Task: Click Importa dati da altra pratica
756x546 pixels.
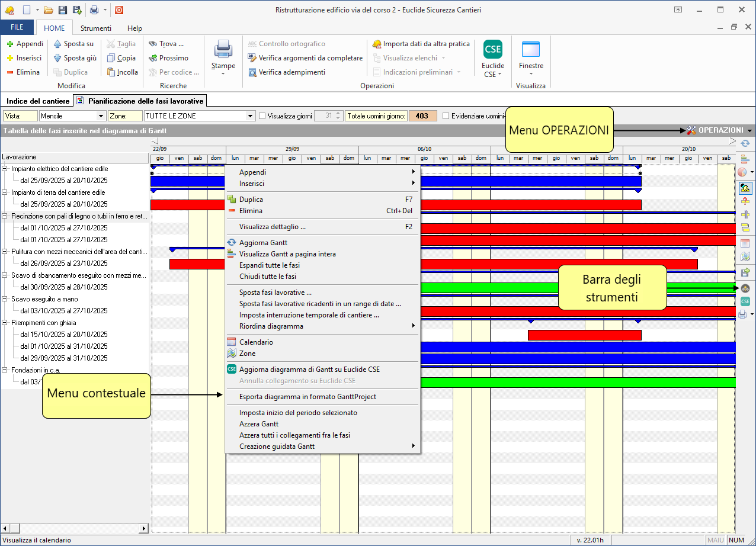Action: pyautogui.click(x=421, y=44)
